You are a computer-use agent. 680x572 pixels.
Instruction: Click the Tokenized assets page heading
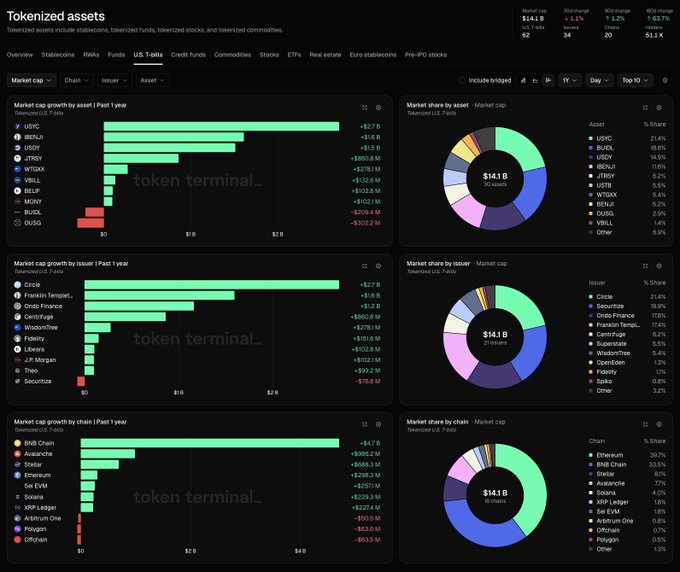coord(56,16)
